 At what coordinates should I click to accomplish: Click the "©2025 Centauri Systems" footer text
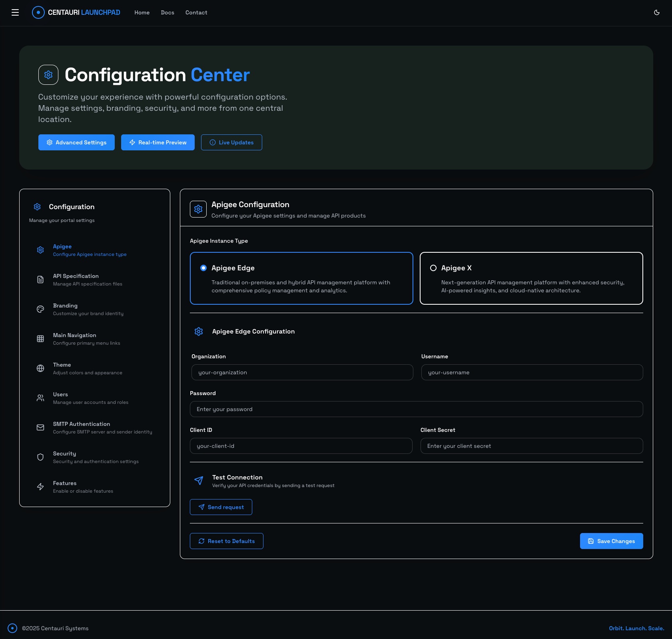tap(55, 628)
